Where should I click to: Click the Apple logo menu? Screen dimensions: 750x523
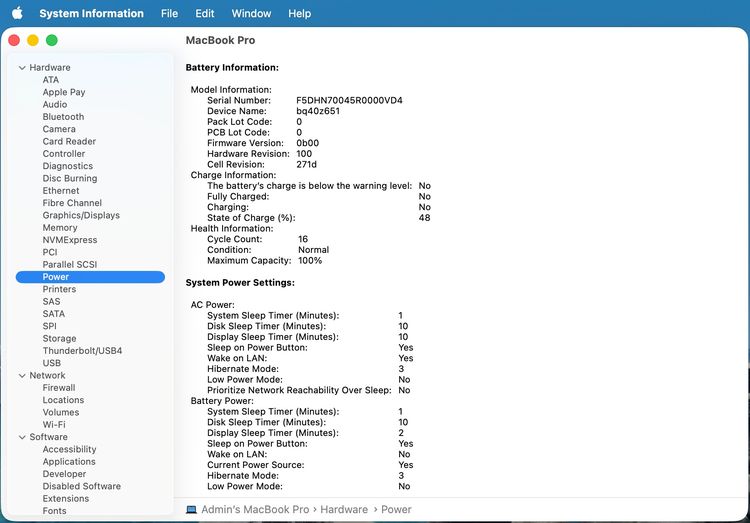(17, 14)
